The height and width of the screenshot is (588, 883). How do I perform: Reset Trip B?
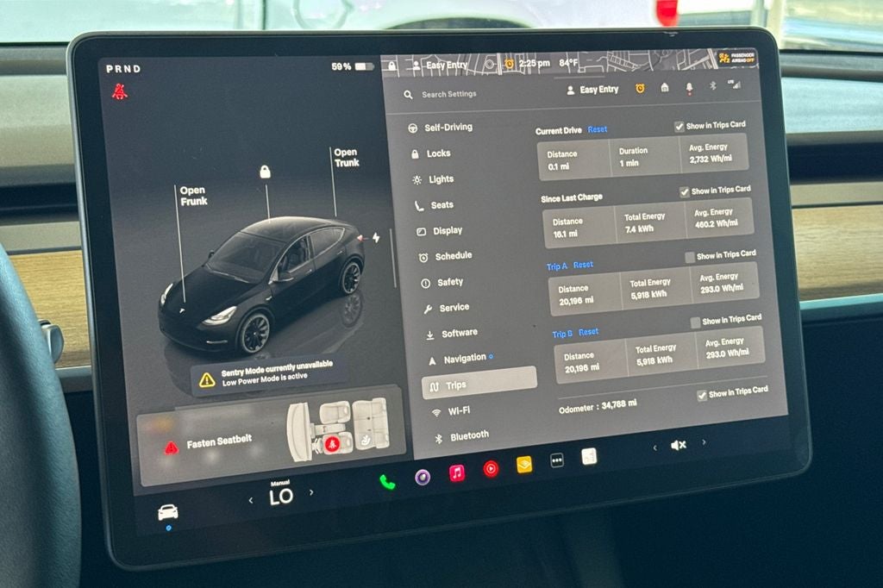click(588, 332)
